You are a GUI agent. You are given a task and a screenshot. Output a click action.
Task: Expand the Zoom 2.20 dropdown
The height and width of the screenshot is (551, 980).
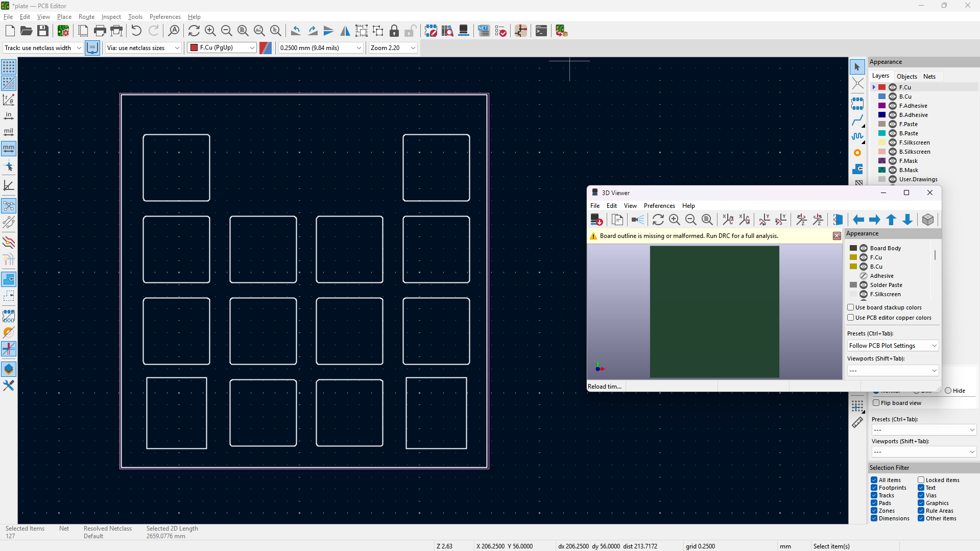(393, 47)
